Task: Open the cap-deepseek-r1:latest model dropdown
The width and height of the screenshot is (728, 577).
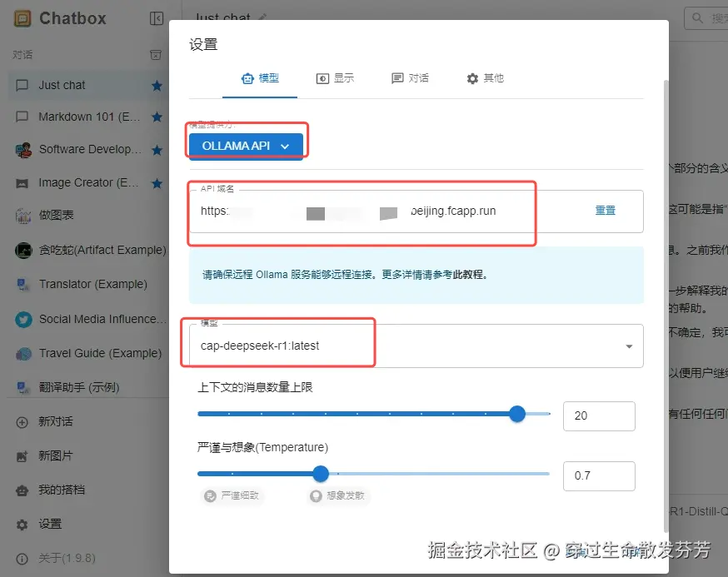Action: click(x=416, y=346)
